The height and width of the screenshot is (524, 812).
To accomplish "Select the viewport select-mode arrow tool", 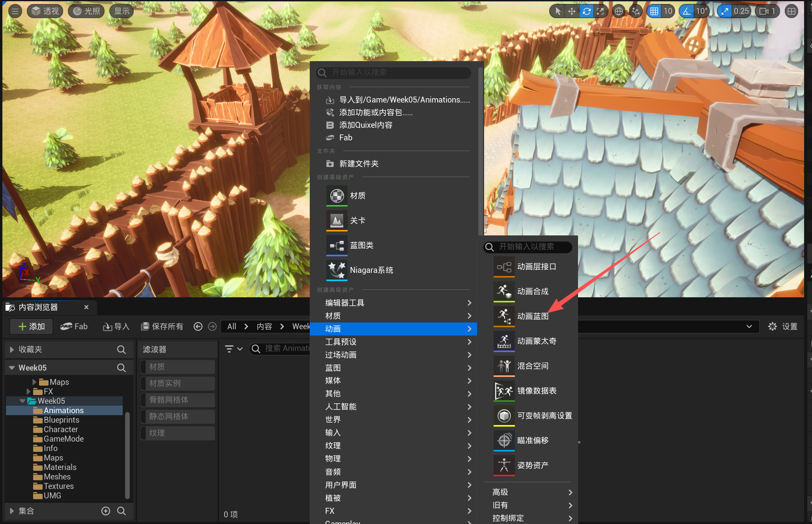I will (558, 11).
